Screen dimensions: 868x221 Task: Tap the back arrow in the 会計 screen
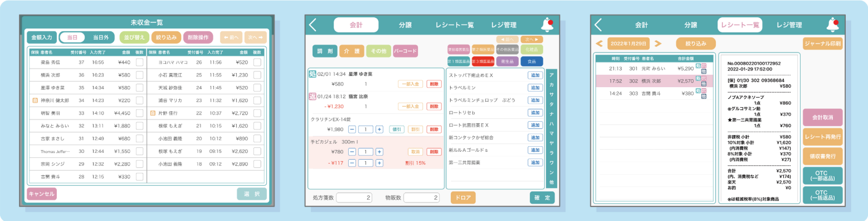click(x=313, y=25)
